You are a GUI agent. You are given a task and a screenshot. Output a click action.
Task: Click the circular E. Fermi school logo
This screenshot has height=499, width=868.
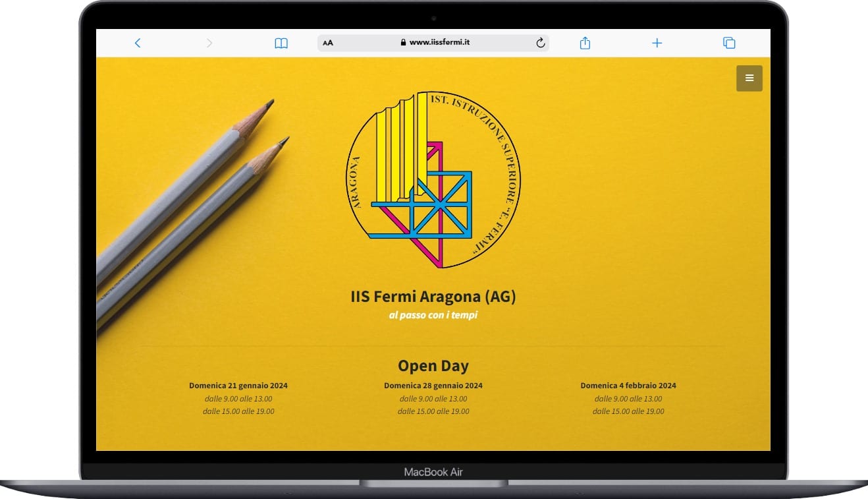pos(433,179)
